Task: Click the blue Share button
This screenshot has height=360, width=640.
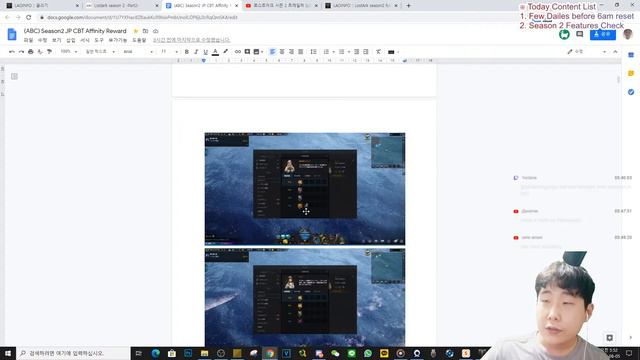Action: (x=602, y=34)
